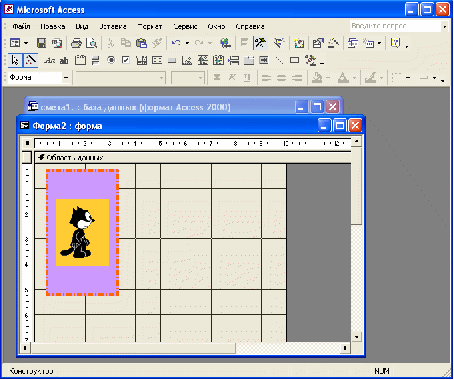Toggle Bold formatting
The width and height of the screenshot is (454, 380).
click(217, 78)
